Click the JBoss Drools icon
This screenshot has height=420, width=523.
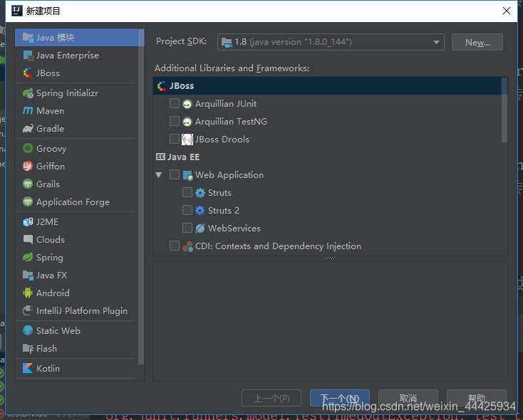coord(187,140)
